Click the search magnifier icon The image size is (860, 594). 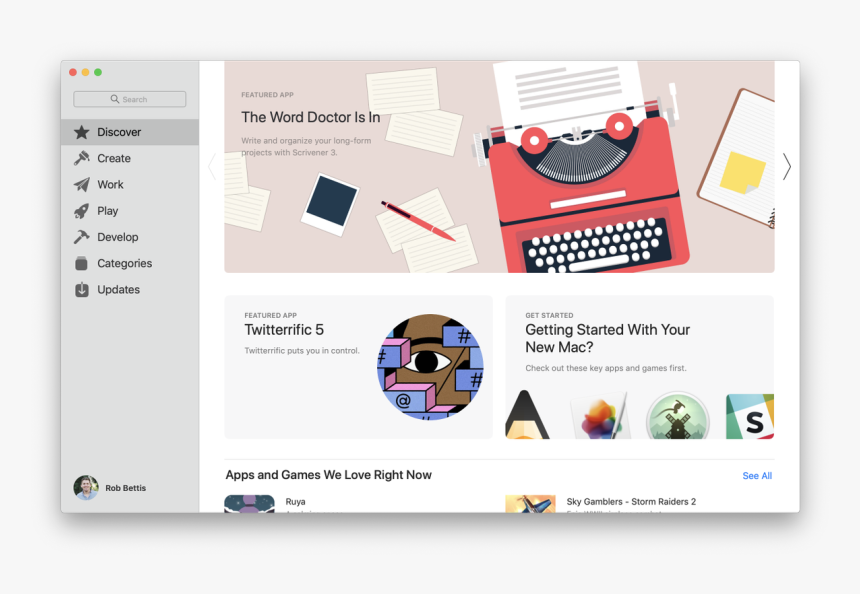click(115, 99)
